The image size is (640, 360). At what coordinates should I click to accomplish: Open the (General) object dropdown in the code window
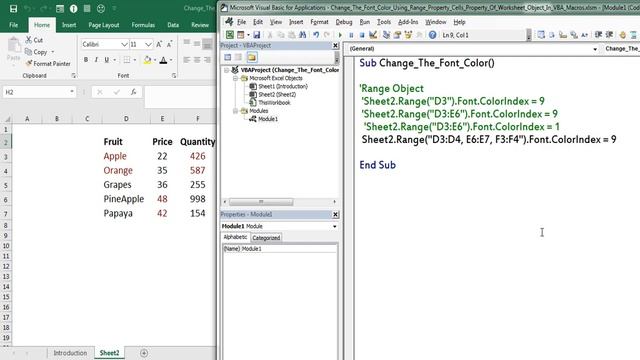pyautogui.click(x=595, y=49)
